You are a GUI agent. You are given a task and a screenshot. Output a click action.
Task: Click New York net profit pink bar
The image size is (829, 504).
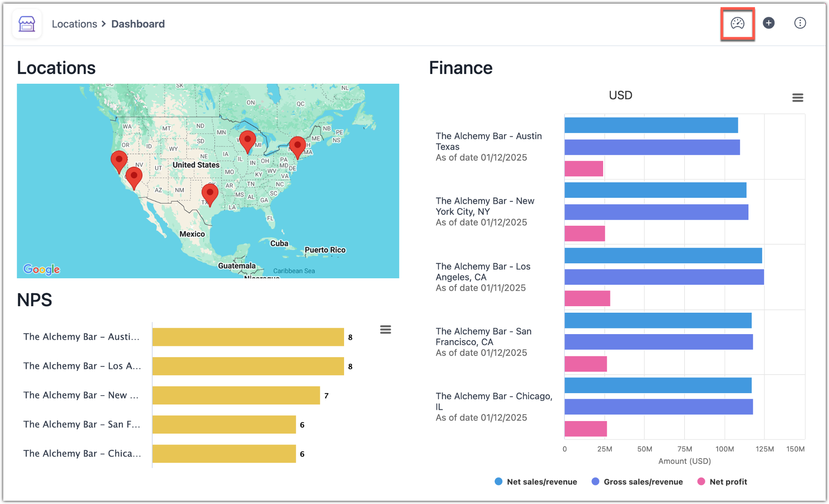585,233
